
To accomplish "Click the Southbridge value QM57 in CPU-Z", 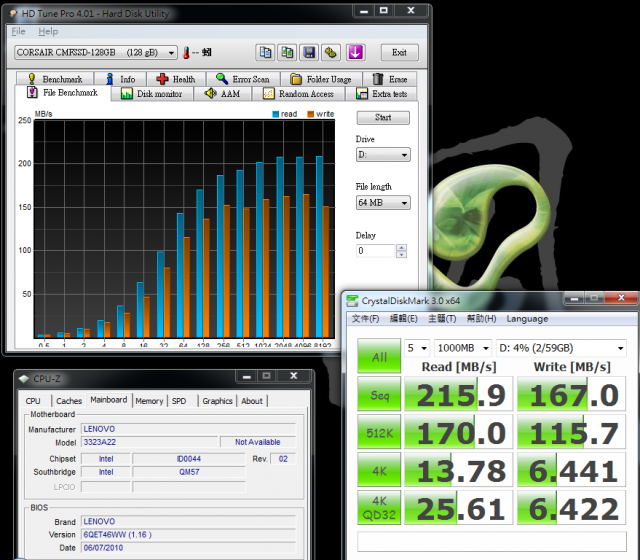I will coord(189,472).
